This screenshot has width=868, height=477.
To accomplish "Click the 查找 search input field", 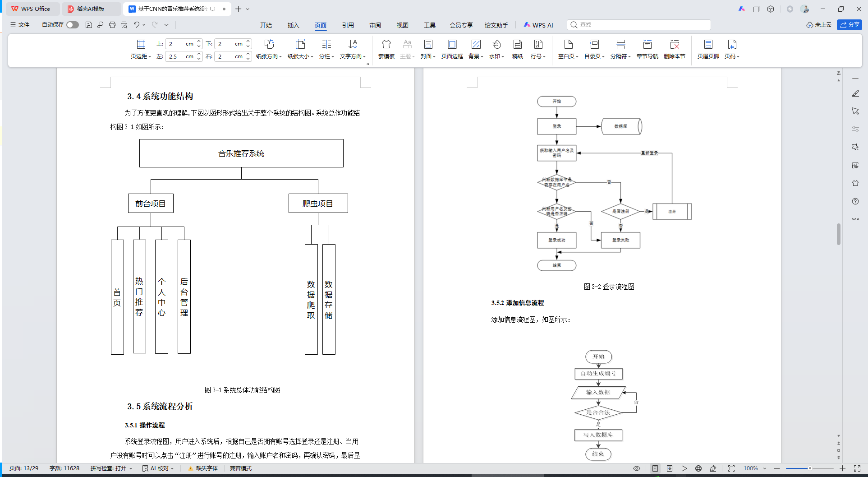I will click(x=639, y=25).
